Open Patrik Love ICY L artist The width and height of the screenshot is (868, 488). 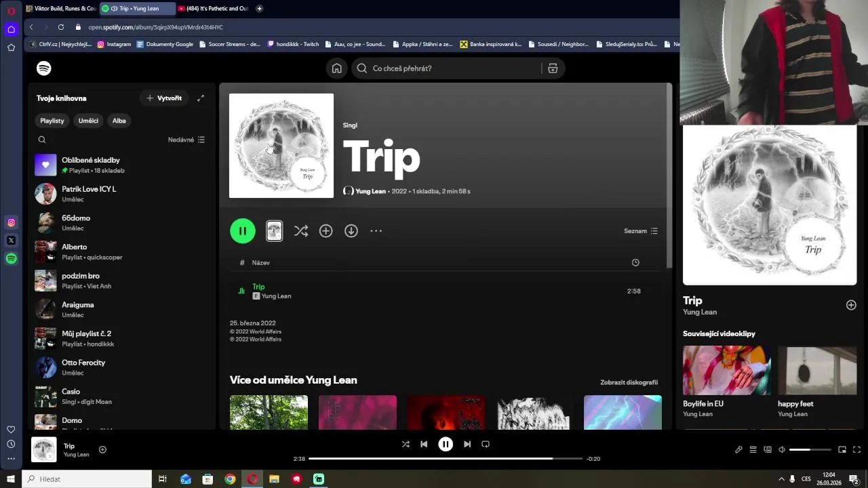point(122,194)
